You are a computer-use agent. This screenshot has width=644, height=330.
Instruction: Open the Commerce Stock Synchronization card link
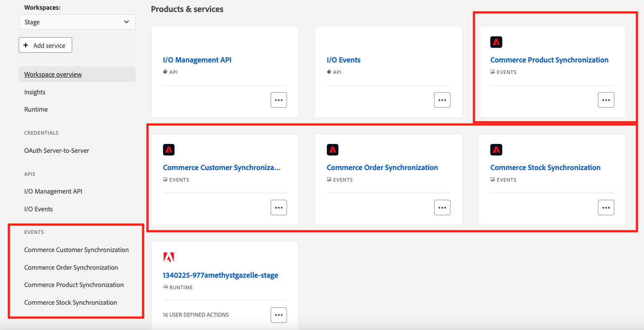tap(545, 167)
